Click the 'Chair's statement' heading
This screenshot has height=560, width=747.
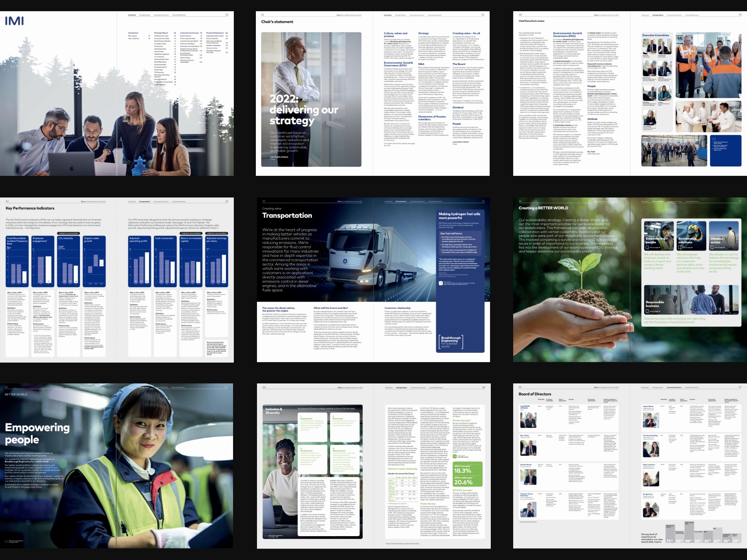tap(277, 22)
